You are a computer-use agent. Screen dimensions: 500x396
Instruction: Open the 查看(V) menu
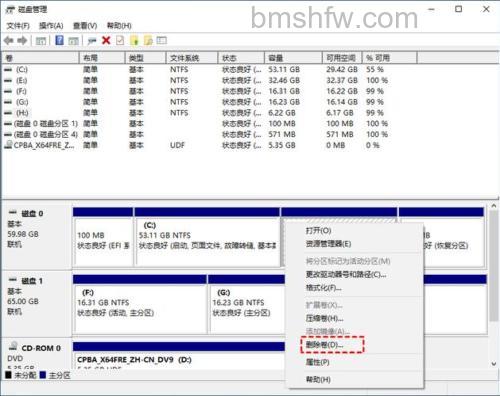(85, 26)
